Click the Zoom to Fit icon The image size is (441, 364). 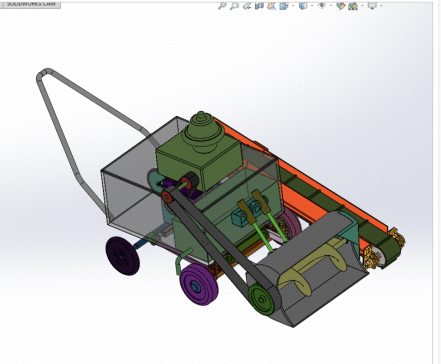coord(222,6)
